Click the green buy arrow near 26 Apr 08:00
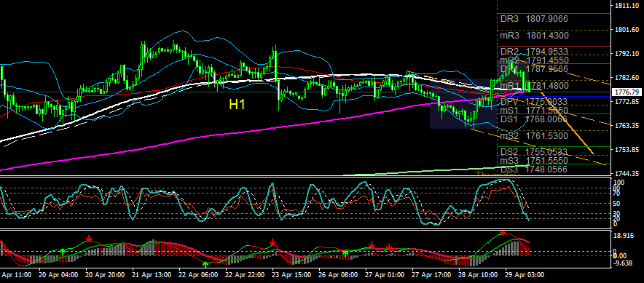644x283 pixels. click(346, 254)
